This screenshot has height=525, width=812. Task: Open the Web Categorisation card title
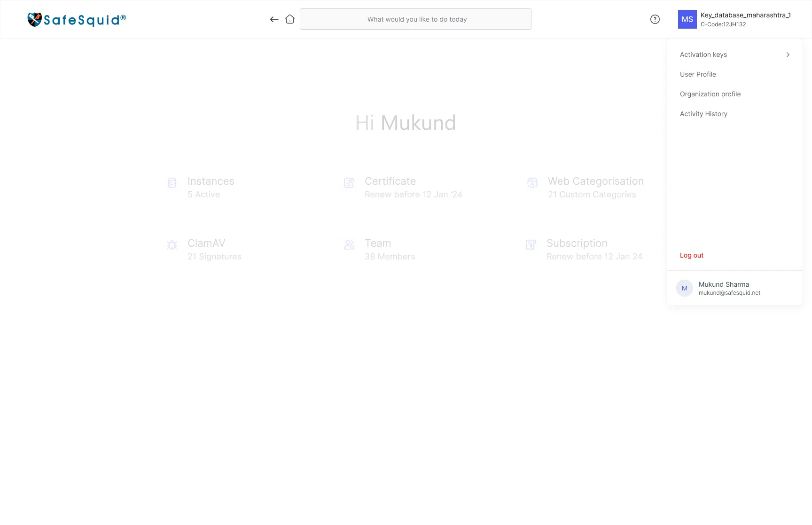coord(596,181)
